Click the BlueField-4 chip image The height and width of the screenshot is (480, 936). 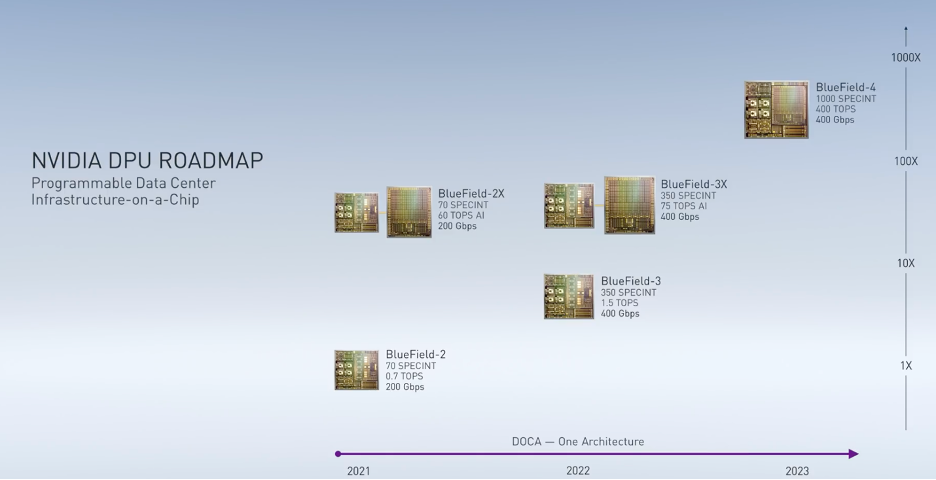777,110
